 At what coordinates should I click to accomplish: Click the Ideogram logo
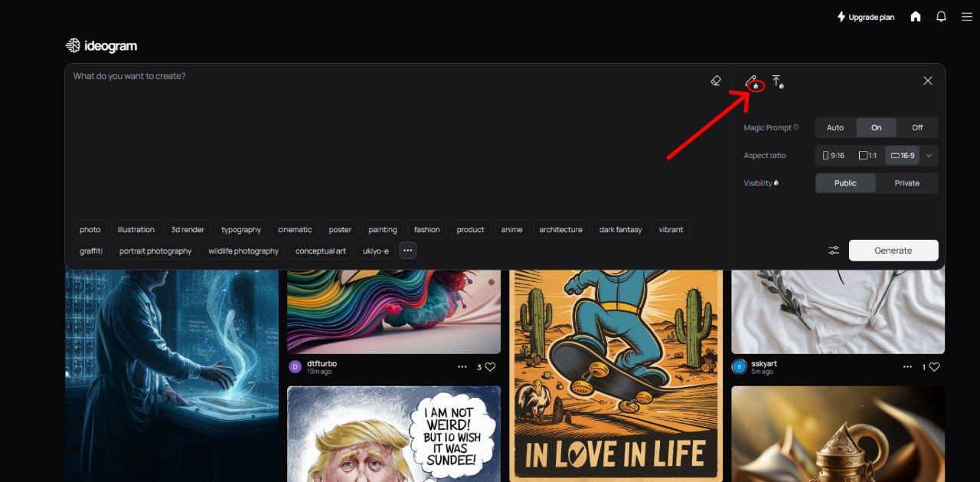(101, 46)
